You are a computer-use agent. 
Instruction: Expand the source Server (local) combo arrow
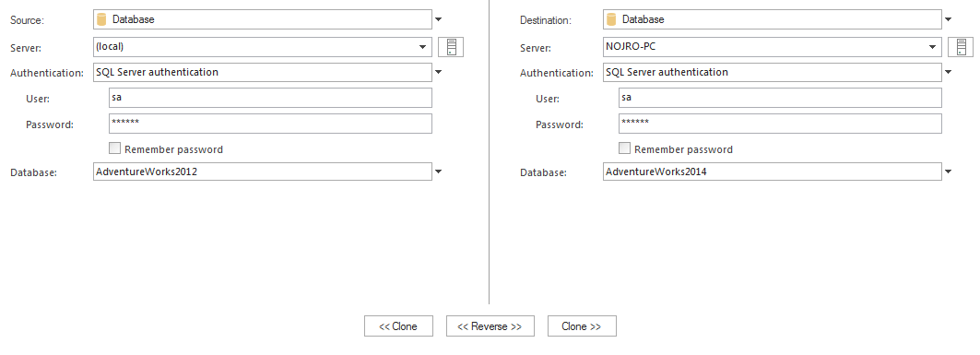(422, 47)
